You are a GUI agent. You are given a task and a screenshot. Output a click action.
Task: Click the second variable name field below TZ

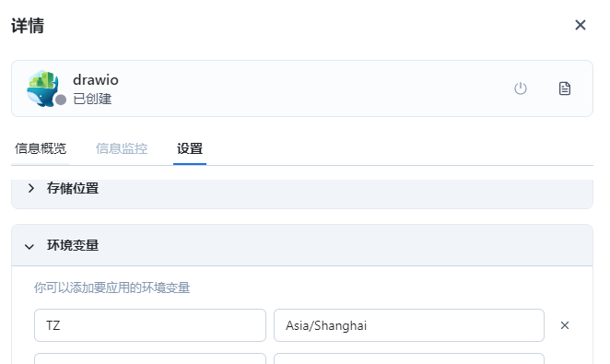pos(150,358)
